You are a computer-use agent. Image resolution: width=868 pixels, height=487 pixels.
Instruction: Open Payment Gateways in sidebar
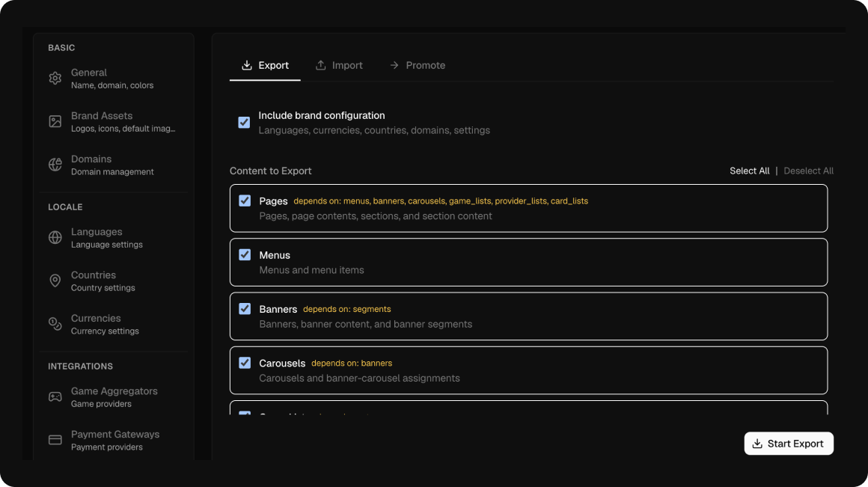coord(114,440)
